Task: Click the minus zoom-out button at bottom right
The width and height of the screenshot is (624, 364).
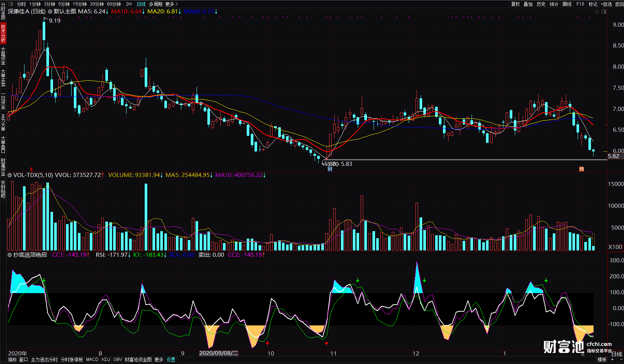Action: point(621,360)
